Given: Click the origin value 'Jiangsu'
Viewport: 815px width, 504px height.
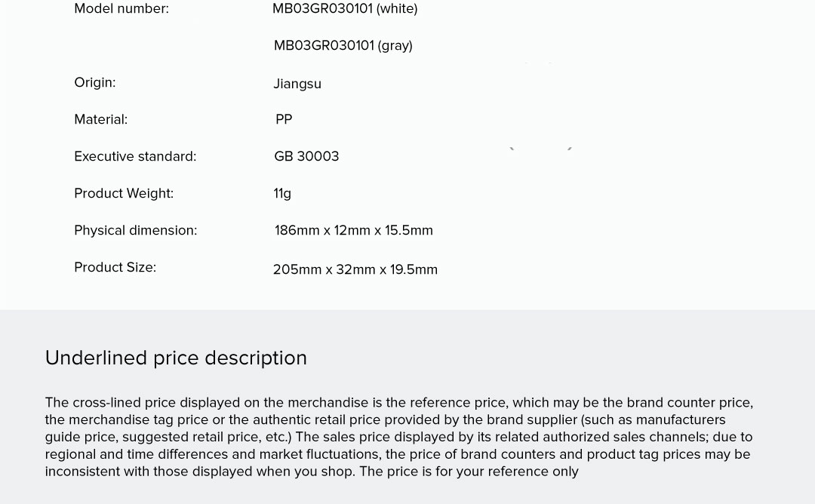Looking at the screenshot, I should tap(297, 84).
